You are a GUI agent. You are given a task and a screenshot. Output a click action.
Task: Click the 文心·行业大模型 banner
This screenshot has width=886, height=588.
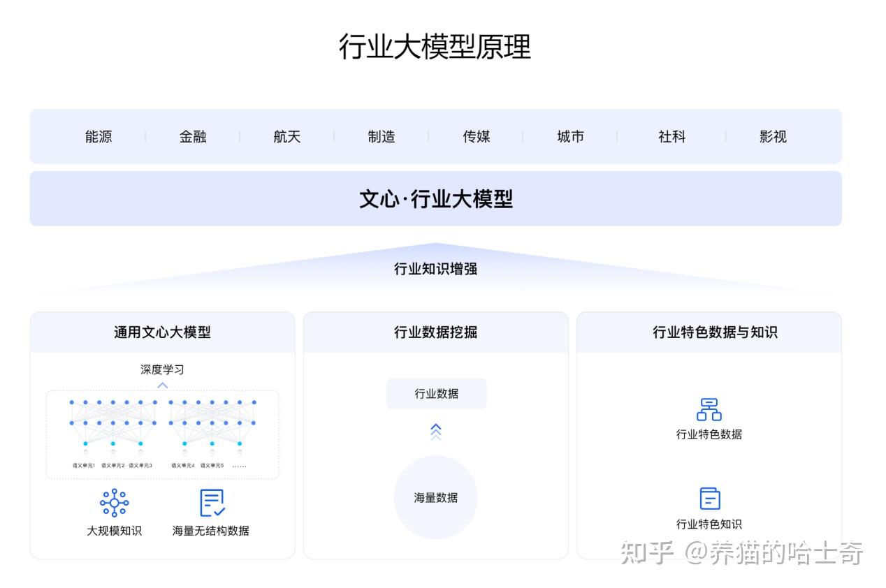[436, 199]
